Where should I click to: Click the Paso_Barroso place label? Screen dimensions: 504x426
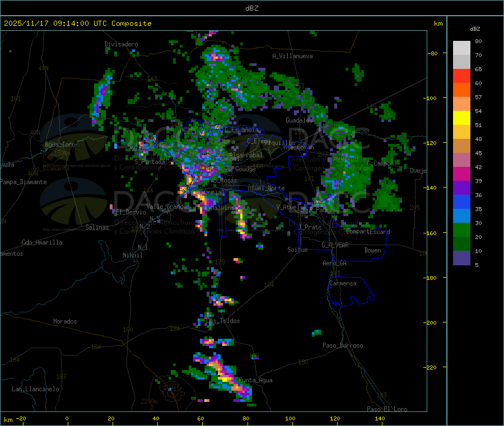pos(343,345)
